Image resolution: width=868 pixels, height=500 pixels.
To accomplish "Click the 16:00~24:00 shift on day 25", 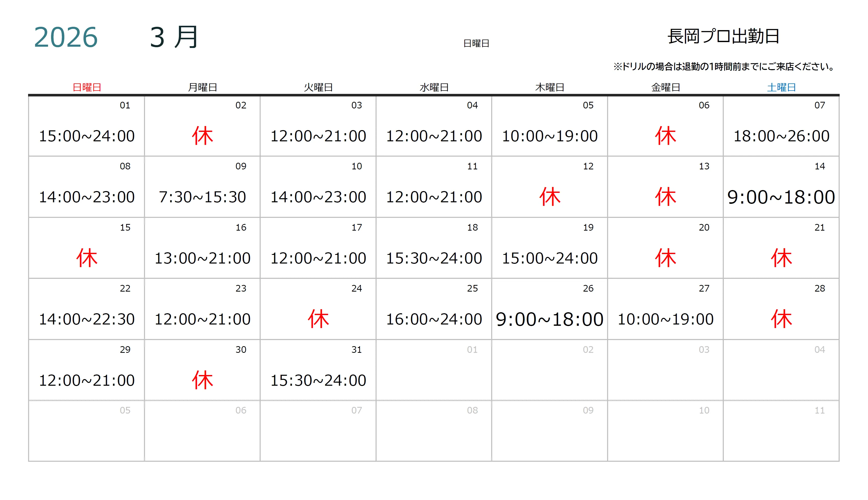I will coord(434,319).
